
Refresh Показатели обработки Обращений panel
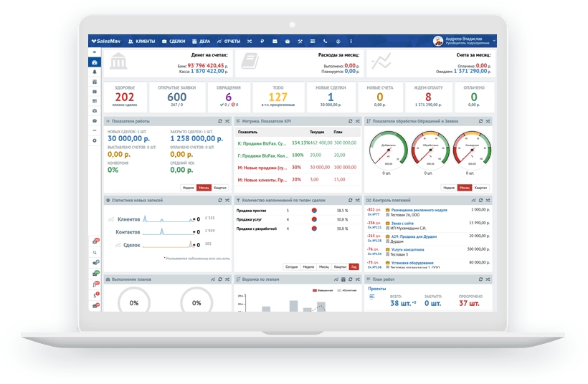480,121
